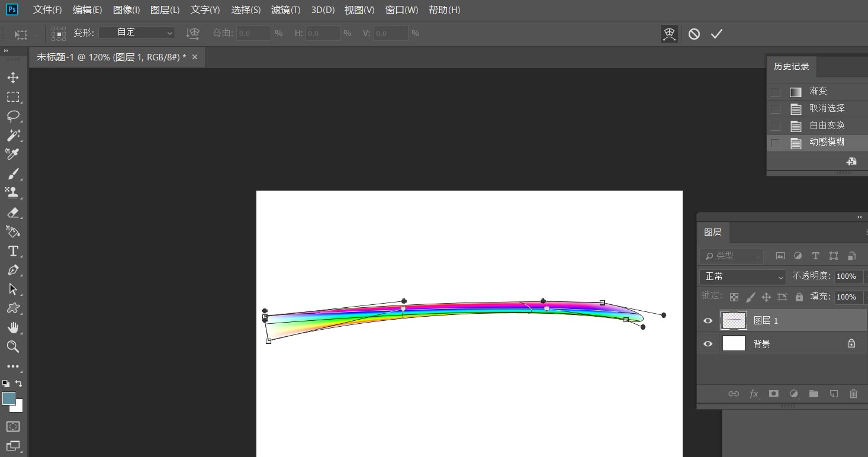Select the Zoom tool

click(x=13, y=346)
